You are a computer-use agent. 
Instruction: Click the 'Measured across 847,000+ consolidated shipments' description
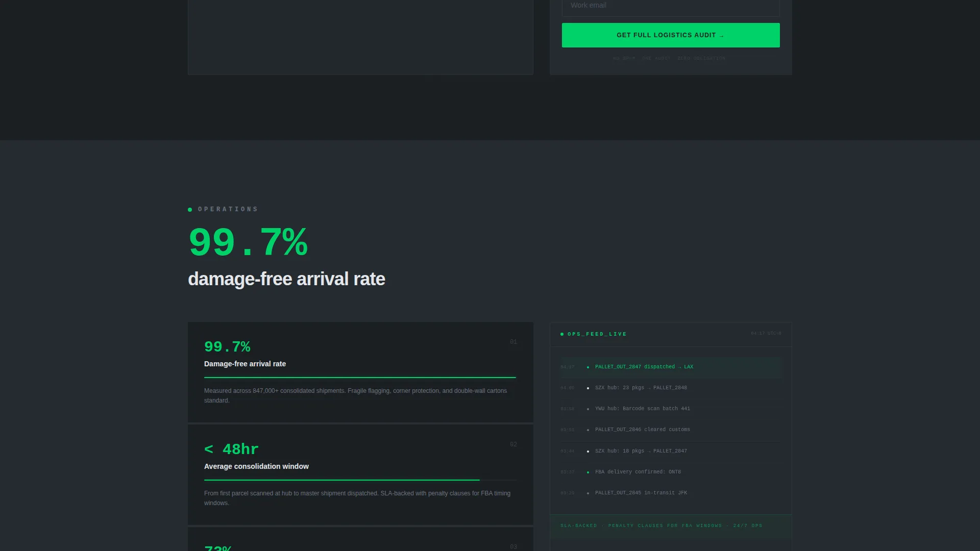356,395
